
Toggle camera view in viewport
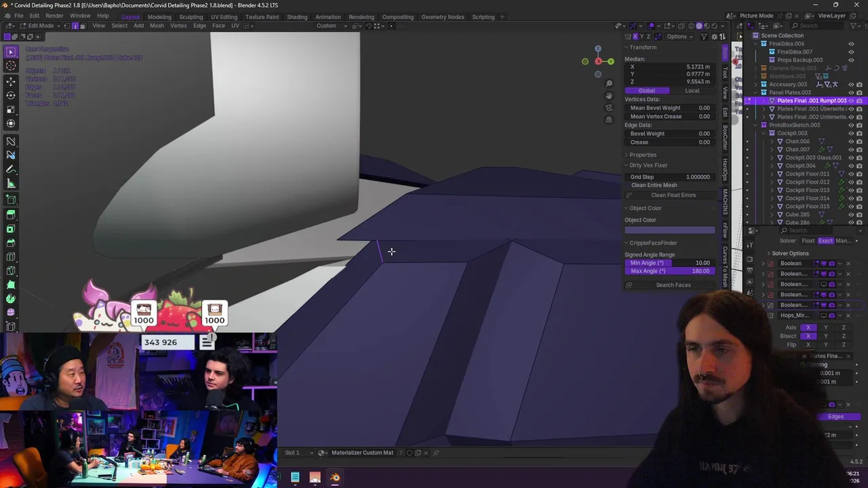coord(609,108)
